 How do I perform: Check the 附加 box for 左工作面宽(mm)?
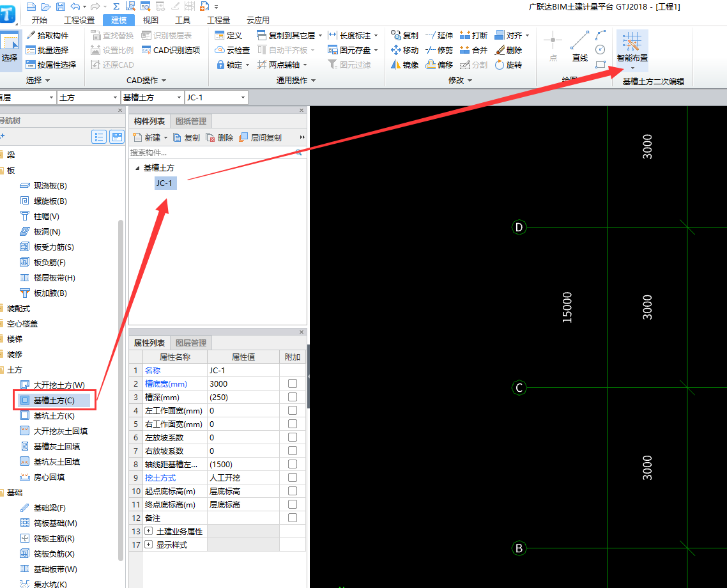[293, 410]
